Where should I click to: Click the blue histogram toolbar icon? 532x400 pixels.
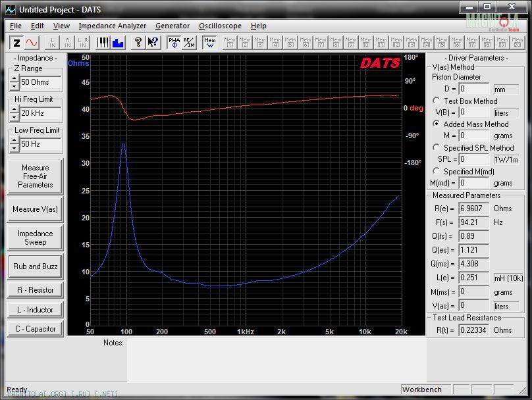point(118,43)
